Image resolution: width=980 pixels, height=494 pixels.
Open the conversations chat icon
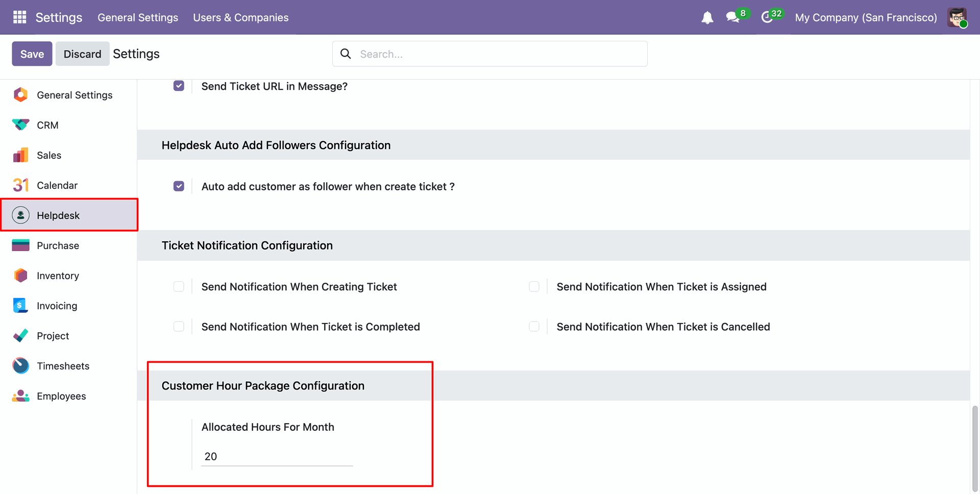tap(733, 17)
